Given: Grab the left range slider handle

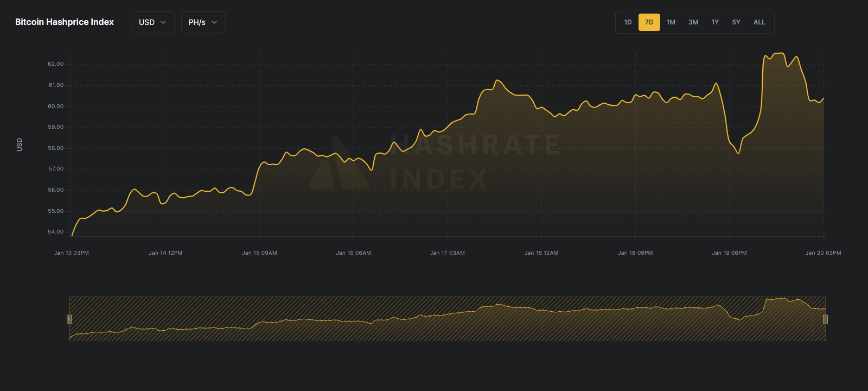Looking at the screenshot, I should tap(69, 319).
